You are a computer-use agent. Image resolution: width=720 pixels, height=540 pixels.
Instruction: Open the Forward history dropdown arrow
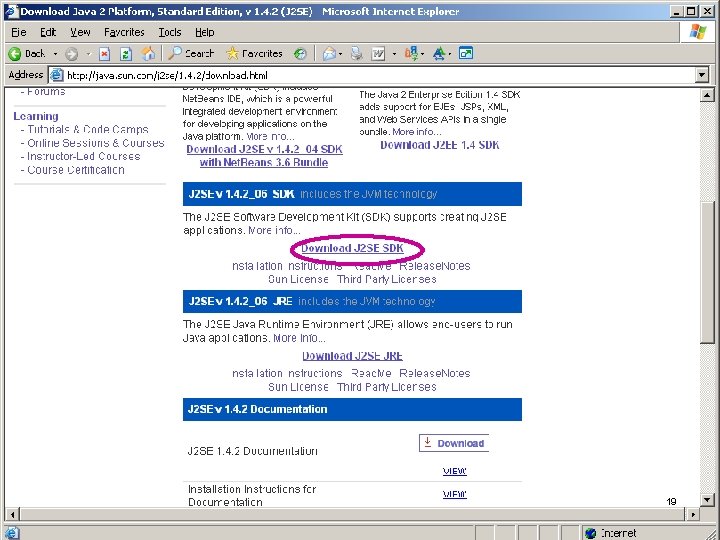point(88,54)
